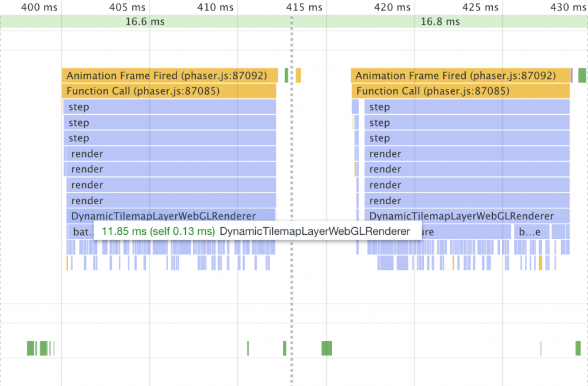Select the truncated "b…e" bar on right
The image size is (588, 386).
tap(532, 232)
